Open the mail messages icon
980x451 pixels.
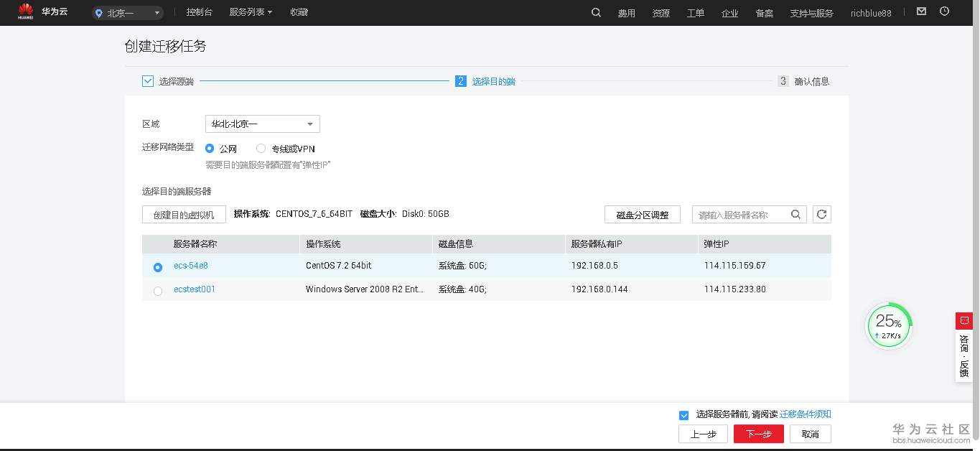click(922, 11)
